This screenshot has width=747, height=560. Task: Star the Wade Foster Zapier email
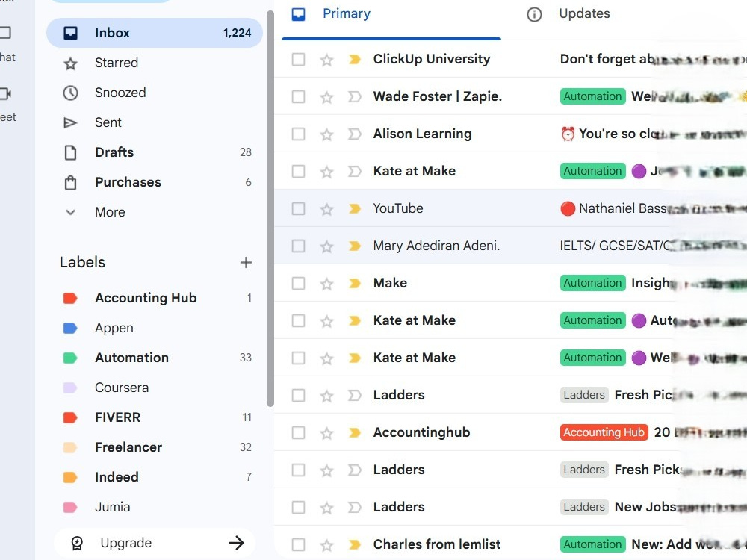click(x=326, y=97)
